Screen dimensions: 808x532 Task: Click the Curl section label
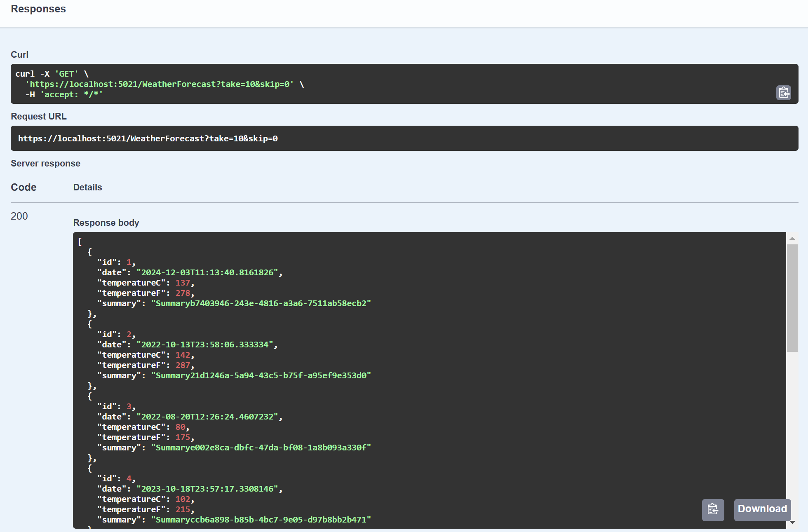(x=19, y=55)
